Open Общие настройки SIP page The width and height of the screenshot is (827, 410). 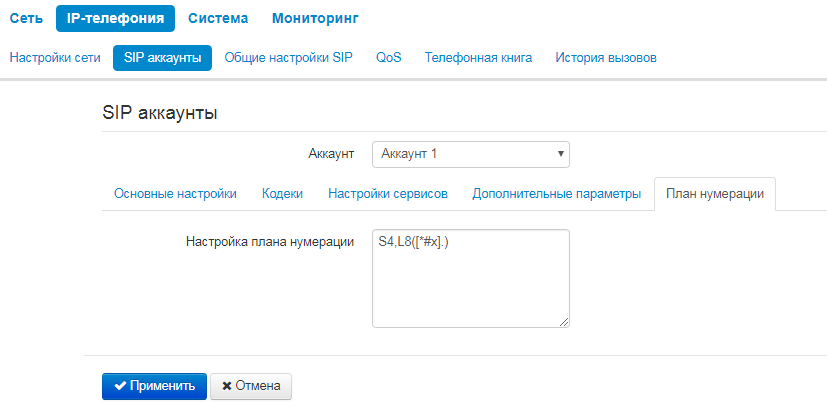289,58
